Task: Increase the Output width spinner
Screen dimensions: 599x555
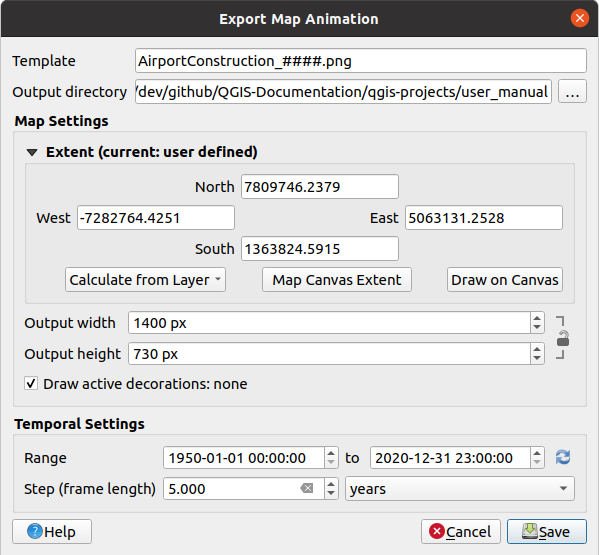Action: pos(537,318)
